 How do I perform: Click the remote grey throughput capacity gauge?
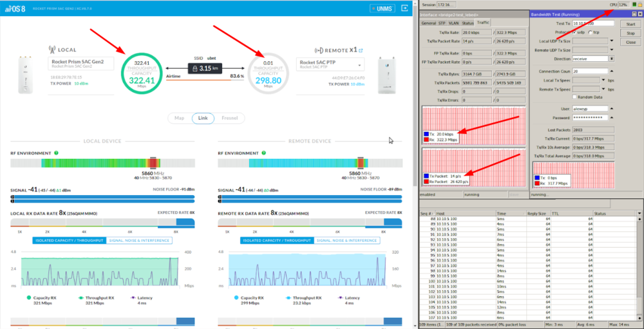coord(269,73)
